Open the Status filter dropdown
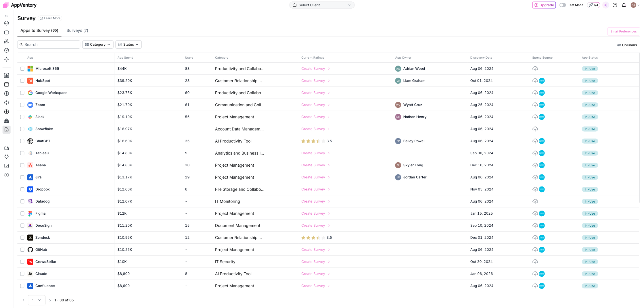This screenshot has width=644, height=308. click(x=129, y=45)
